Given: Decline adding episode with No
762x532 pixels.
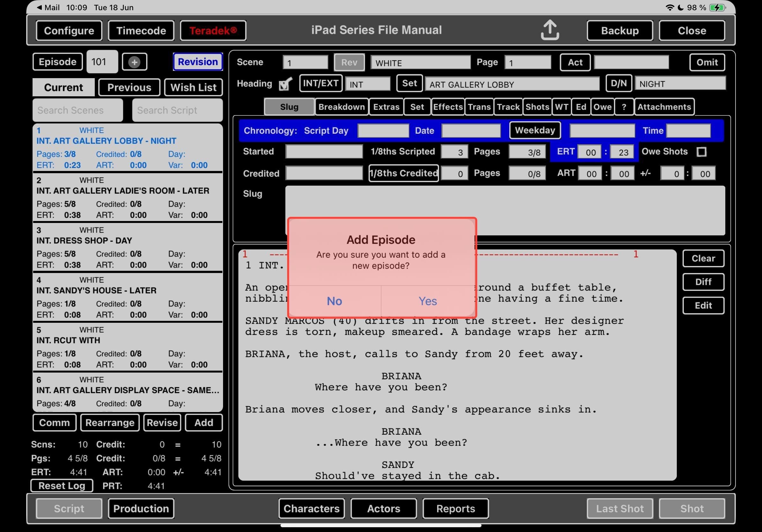Looking at the screenshot, I should pyautogui.click(x=334, y=301).
